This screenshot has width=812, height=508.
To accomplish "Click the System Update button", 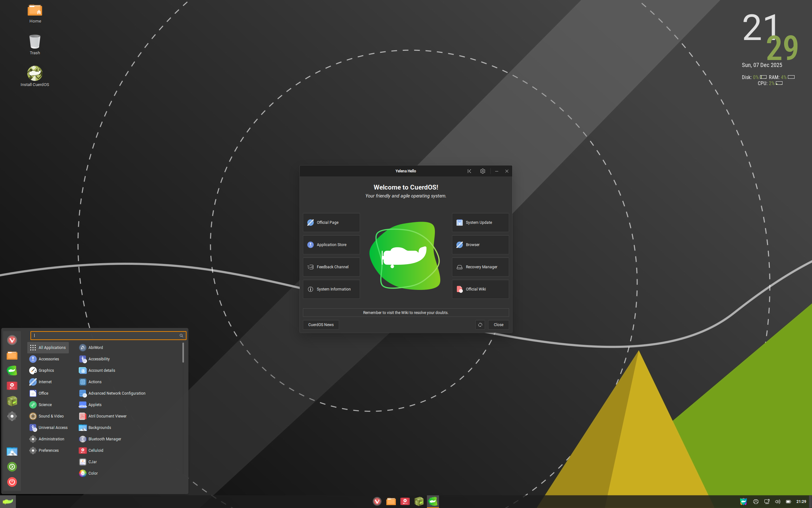I will click(x=480, y=223).
